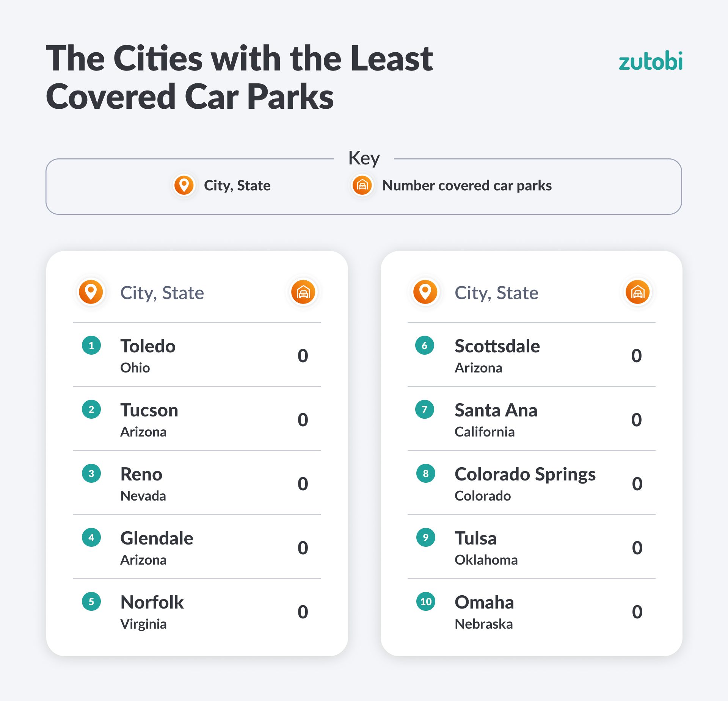
Task: Select the Santa Ana city name
Action: [496, 410]
